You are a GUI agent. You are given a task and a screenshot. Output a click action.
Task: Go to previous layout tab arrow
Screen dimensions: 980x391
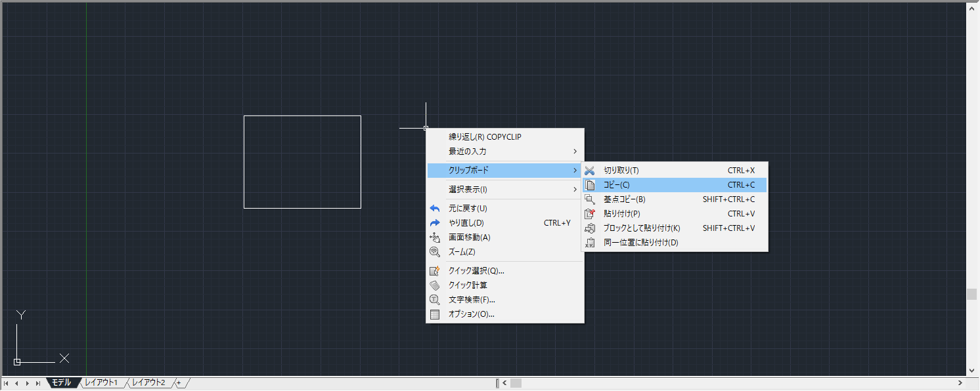(x=16, y=383)
